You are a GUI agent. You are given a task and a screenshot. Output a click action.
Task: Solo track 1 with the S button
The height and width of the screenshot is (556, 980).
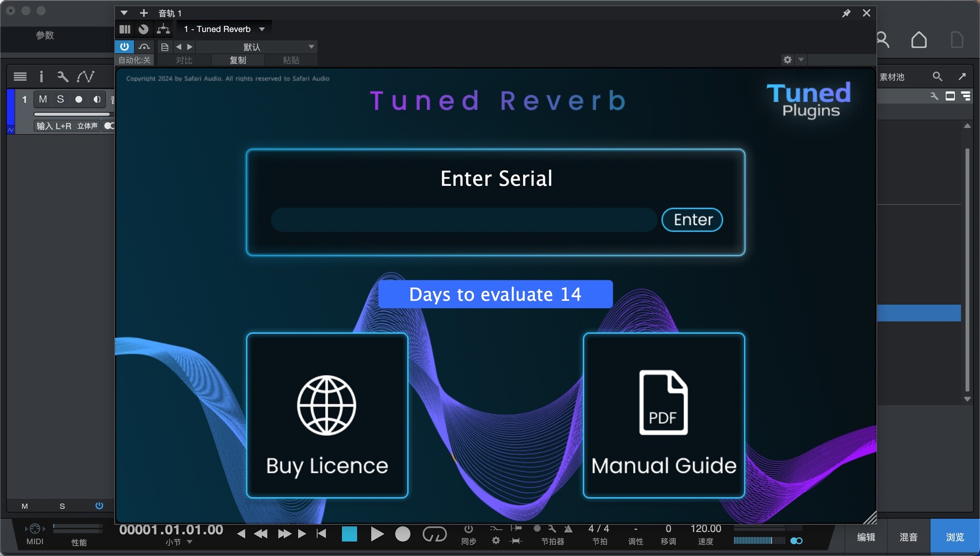tap(60, 99)
